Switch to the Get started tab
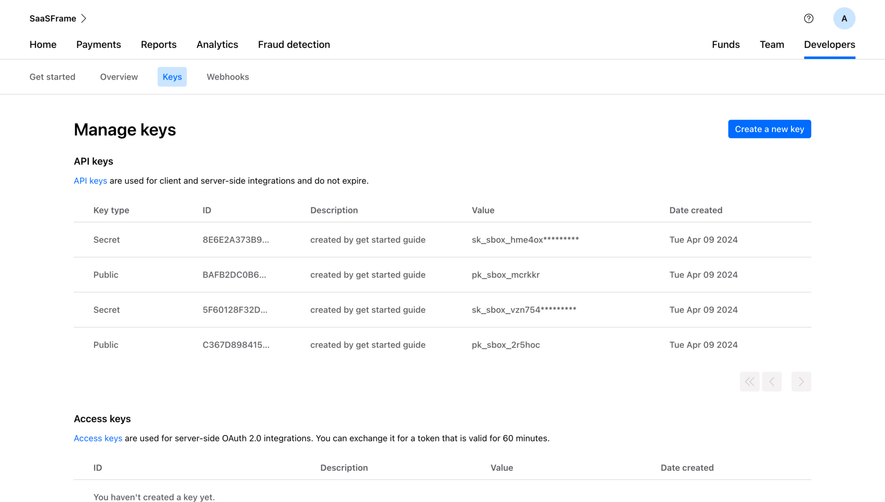 tap(52, 77)
